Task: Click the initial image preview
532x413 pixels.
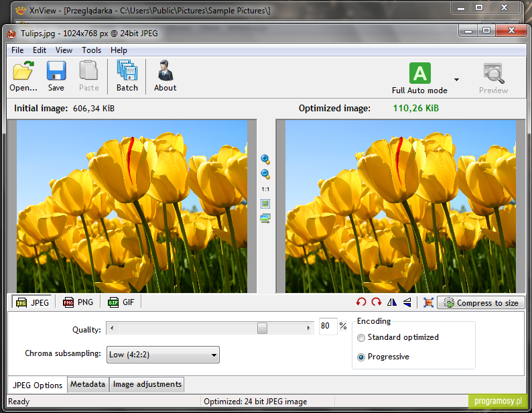Action: tap(132, 206)
